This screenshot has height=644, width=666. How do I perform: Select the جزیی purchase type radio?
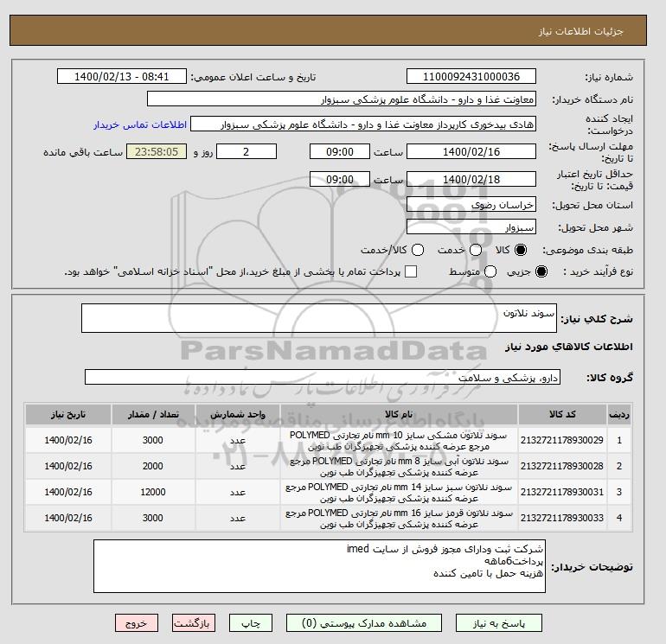tap(541, 271)
